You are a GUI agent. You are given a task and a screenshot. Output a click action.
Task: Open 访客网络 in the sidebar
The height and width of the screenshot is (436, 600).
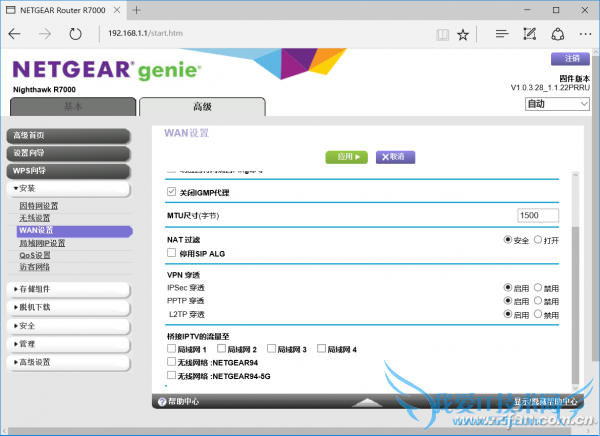point(35,267)
